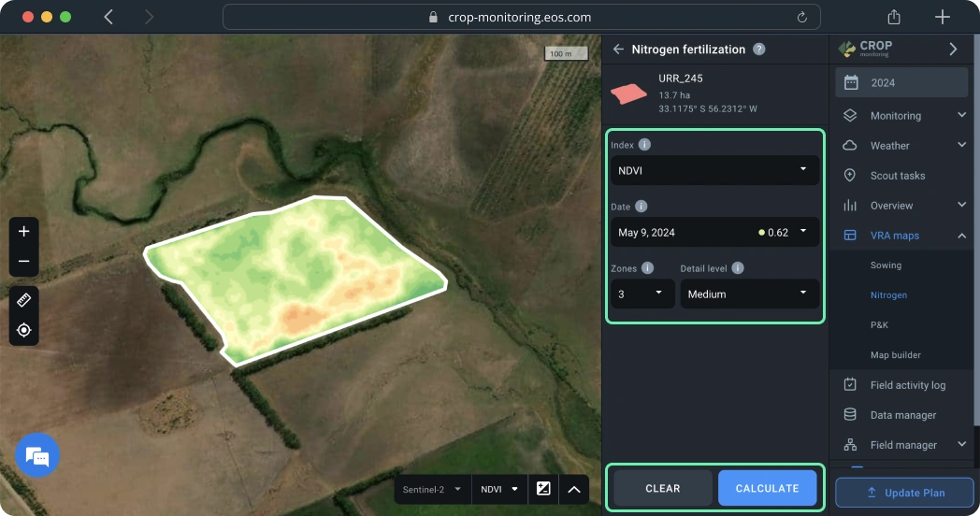Open the Zones count dropdown
Image resolution: width=980 pixels, height=516 pixels.
tap(642, 294)
